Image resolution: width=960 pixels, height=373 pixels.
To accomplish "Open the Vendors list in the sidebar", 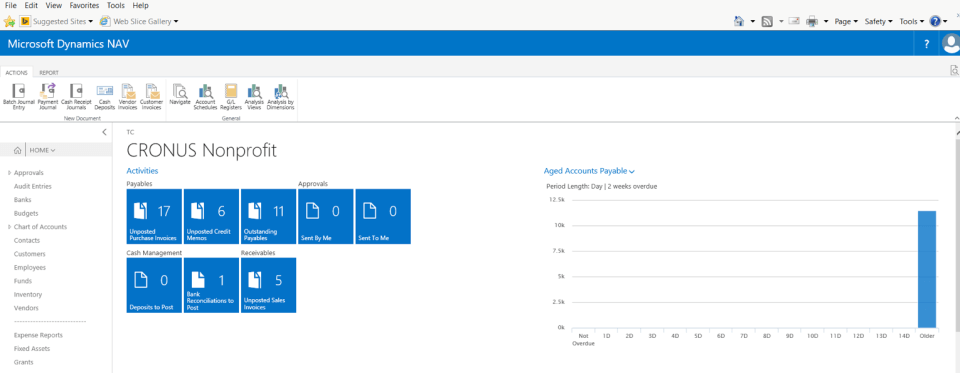I will pyautogui.click(x=26, y=308).
